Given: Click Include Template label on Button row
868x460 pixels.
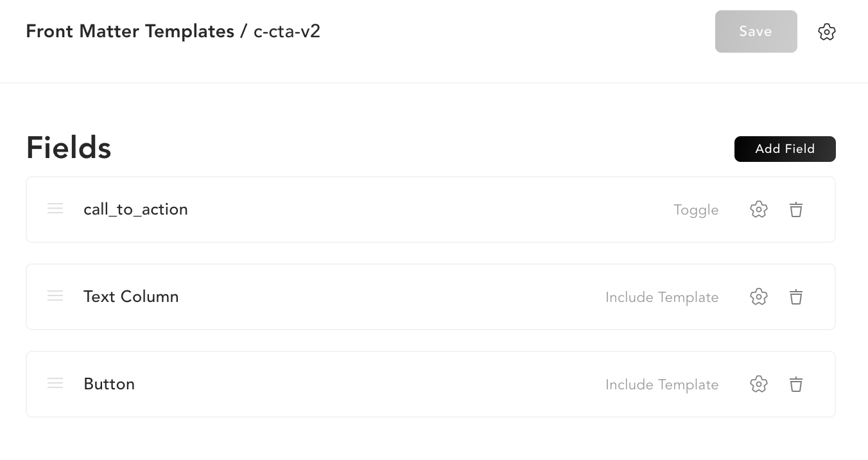Looking at the screenshot, I should tap(662, 385).
